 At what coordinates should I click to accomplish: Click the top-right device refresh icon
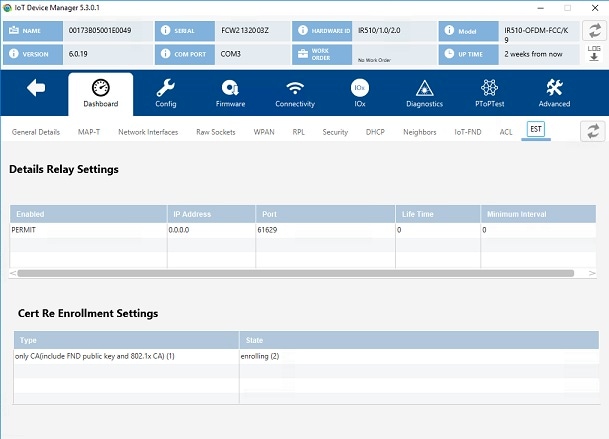593,31
